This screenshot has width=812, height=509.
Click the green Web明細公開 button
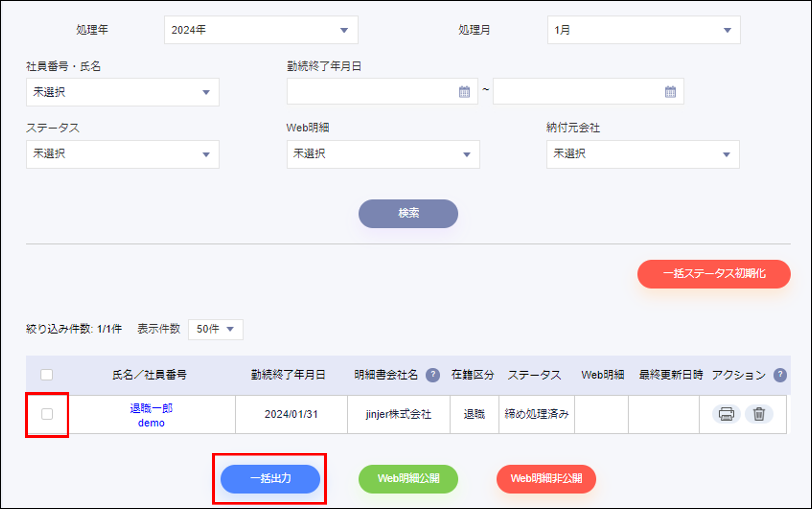pyautogui.click(x=408, y=479)
